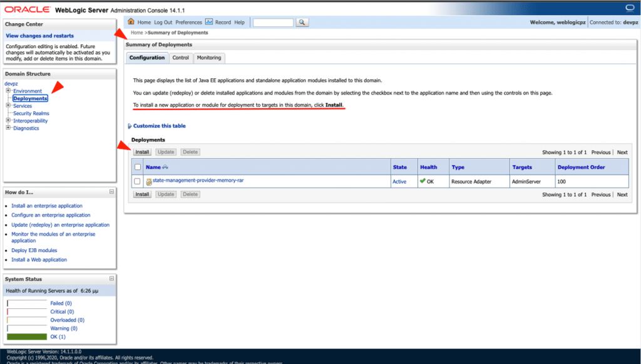Image resolution: width=641 pixels, height=364 pixels.
Task: Open the Configuration tab
Action: (146, 58)
